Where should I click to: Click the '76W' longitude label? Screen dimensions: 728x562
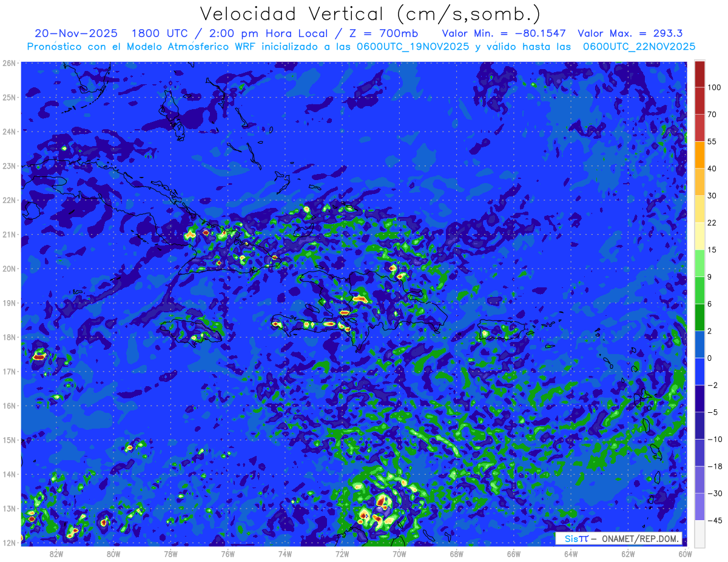227,554
